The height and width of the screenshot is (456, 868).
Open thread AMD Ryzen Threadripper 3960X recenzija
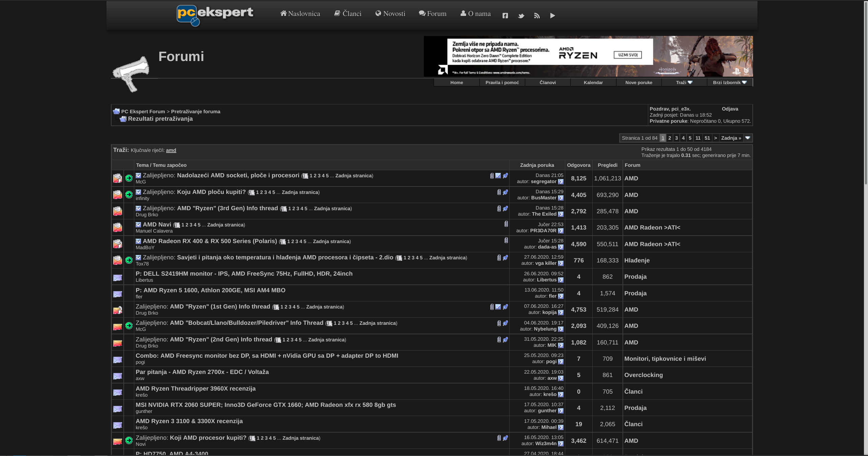point(196,389)
